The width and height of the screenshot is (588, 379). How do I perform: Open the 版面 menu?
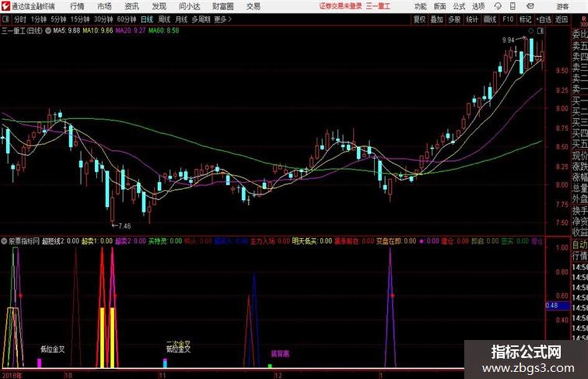439,6
